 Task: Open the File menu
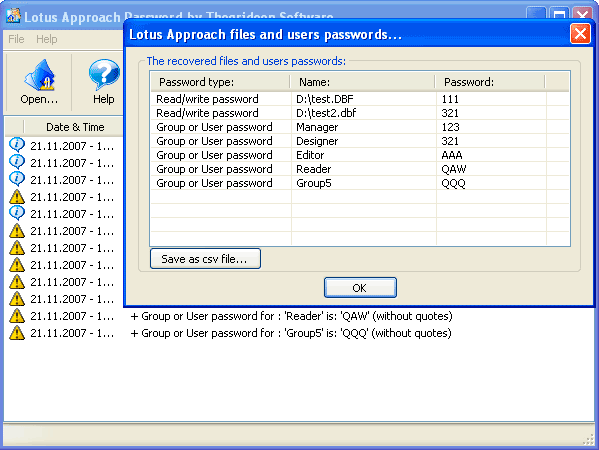pyautogui.click(x=16, y=39)
